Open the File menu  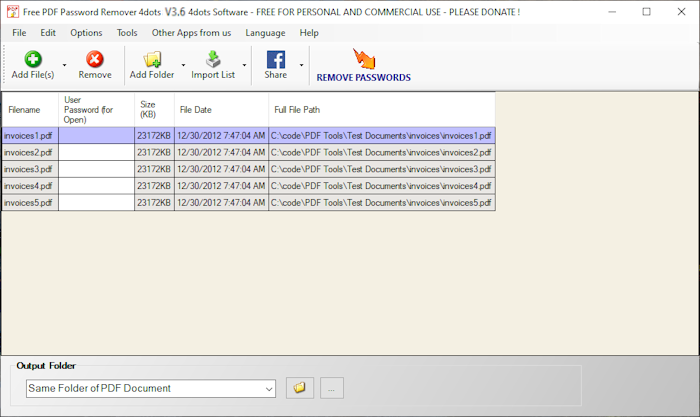[19, 33]
